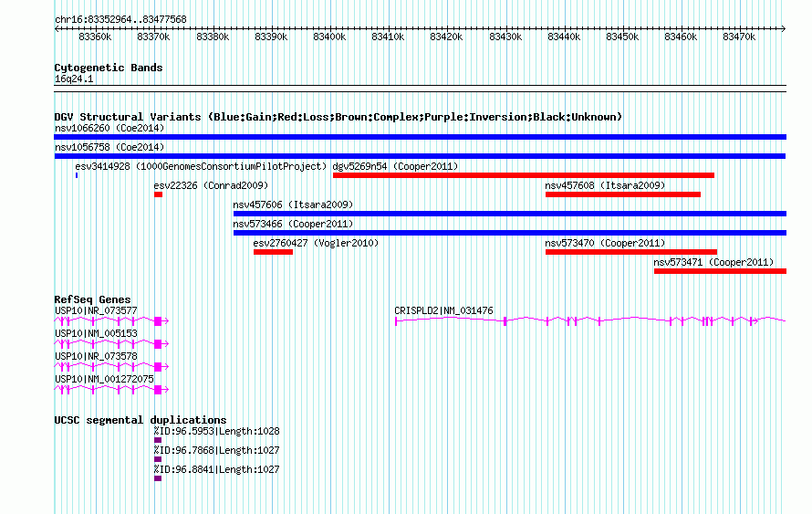
Task: Click the blue nsv457606 gain bar
Action: [x=510, y=214]
